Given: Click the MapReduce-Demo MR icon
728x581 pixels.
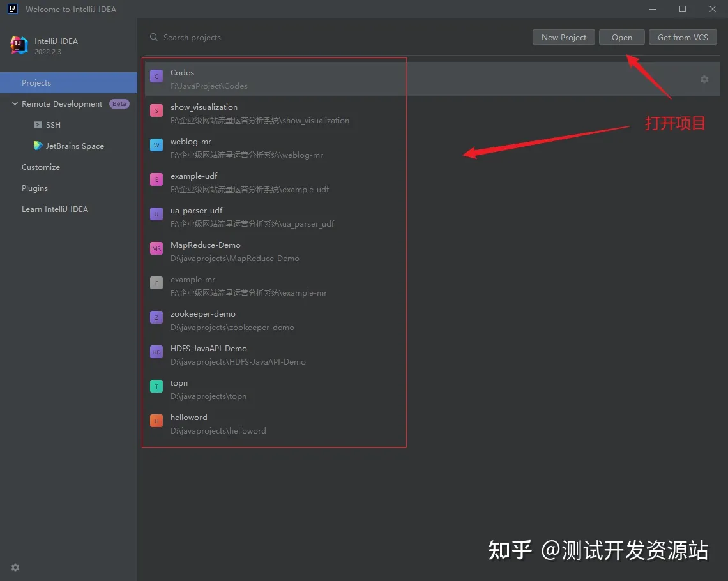Looking at the screenshot, I should click(156, 249).
